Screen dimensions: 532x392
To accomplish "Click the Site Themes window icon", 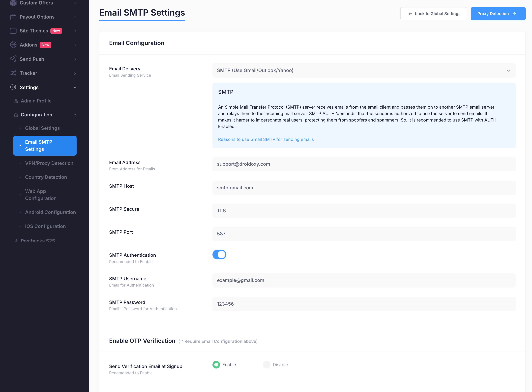I will tap(13, 31).
